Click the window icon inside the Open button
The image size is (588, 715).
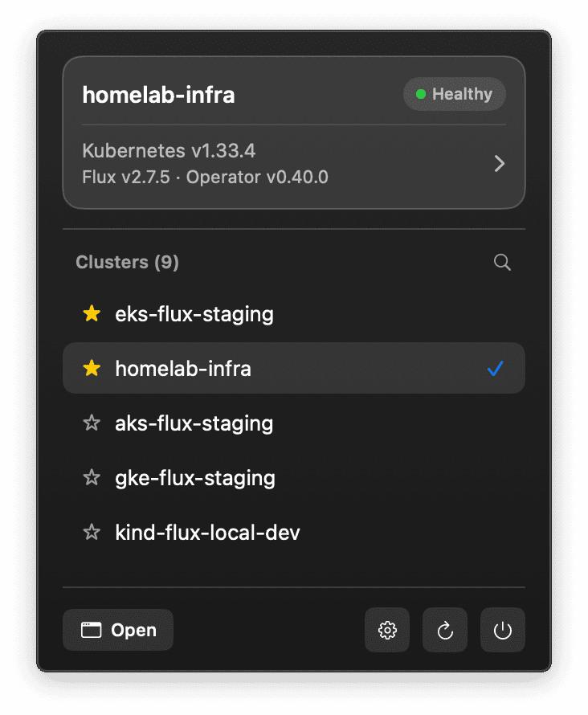pos(91,630)
